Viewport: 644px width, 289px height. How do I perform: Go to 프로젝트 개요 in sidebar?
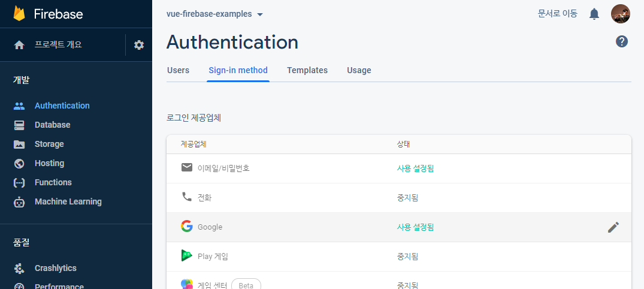(58, 45)
